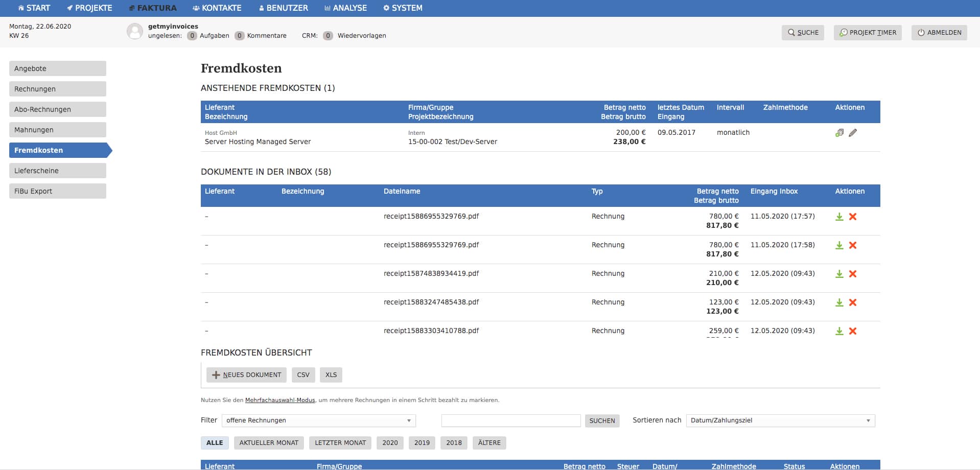Delete inbox document received 11.05.2020 (17:57)

point(853,217)
